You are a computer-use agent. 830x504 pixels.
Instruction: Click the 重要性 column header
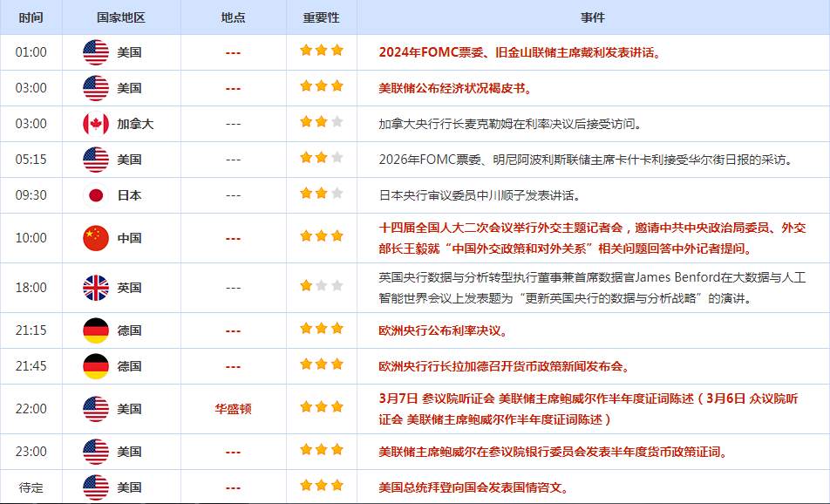click(322, 17)
